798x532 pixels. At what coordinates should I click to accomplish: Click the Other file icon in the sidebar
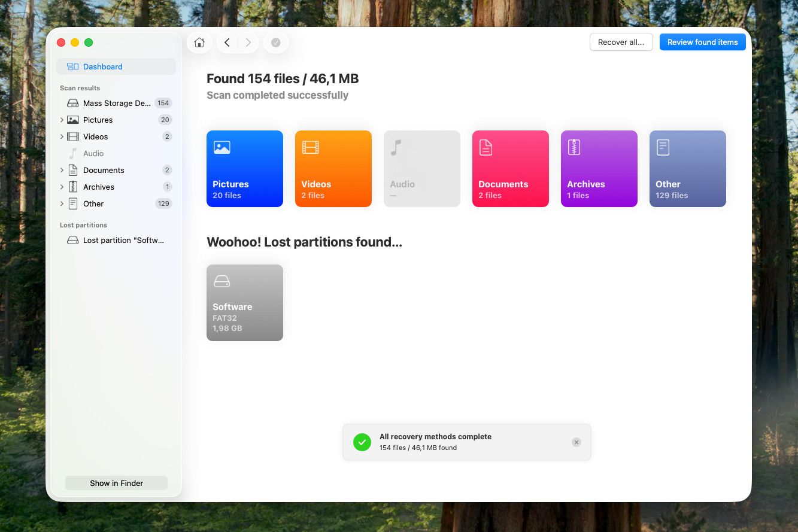tap(72, 203)
